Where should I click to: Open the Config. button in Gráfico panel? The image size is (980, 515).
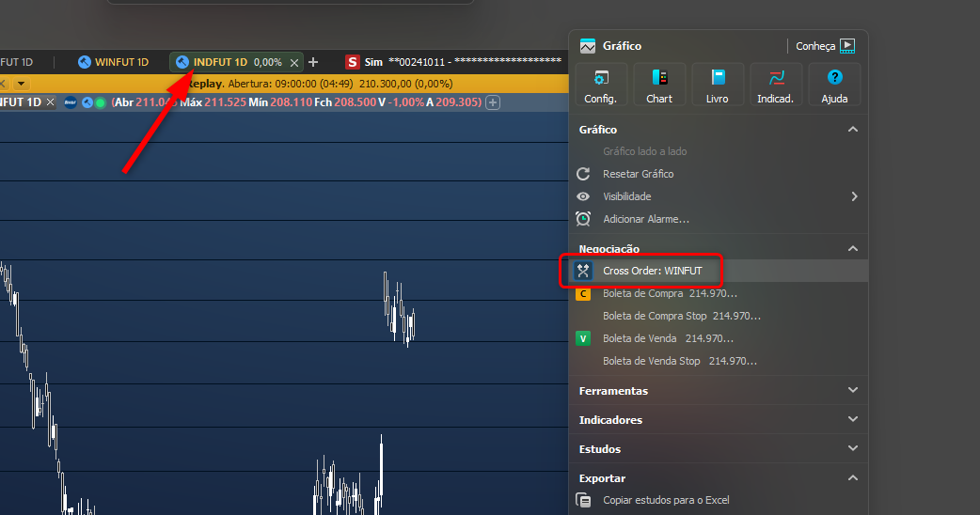[x=600, y=85]
